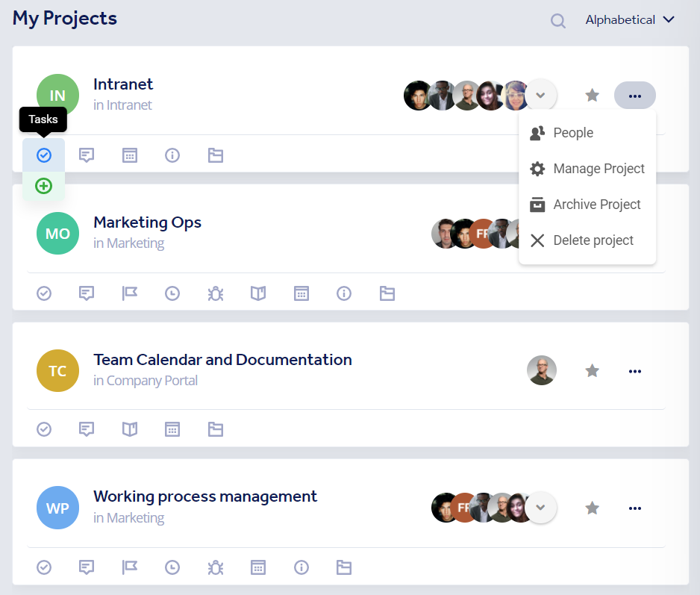Open Working process management files folder icon
This screenshot has width=700, height=595.
tap(344, 567)
